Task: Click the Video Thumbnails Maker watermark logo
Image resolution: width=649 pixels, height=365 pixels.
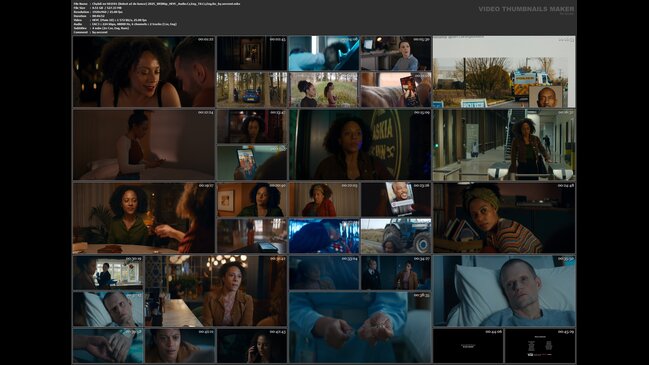Action: point(526,9)
